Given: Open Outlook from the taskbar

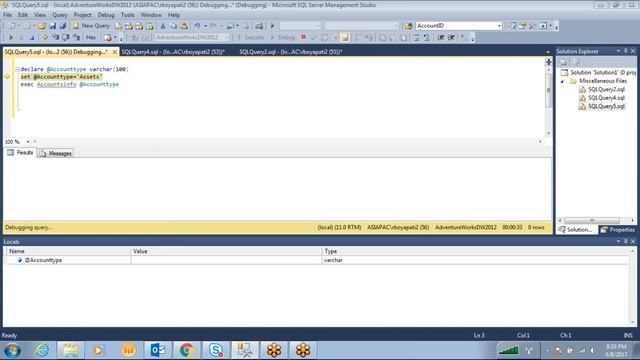Looking at the screenshot, I should pos(158,350).
